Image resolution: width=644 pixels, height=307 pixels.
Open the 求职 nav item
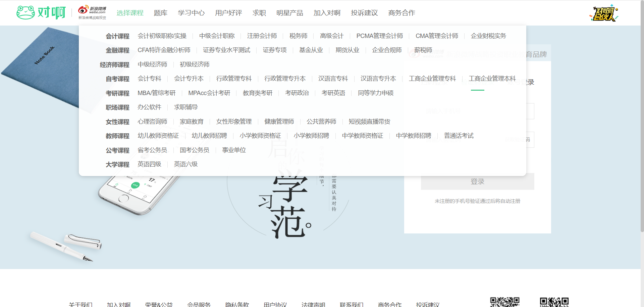point(259,13)
